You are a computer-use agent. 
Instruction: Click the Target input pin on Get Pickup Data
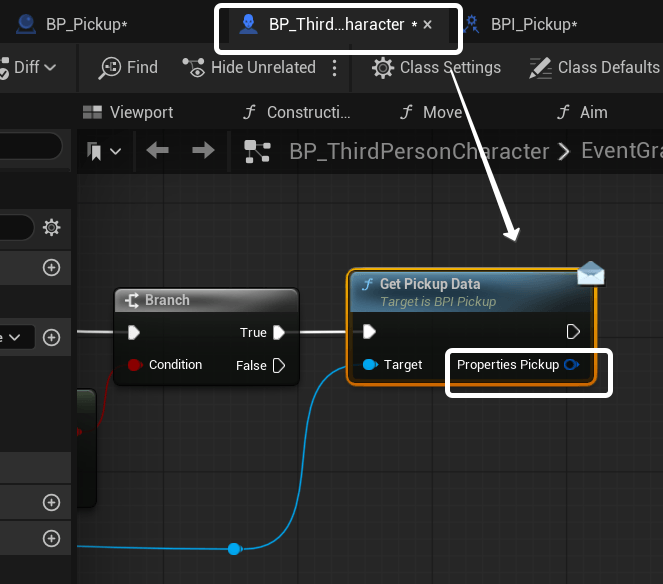[x=370, y=365]
